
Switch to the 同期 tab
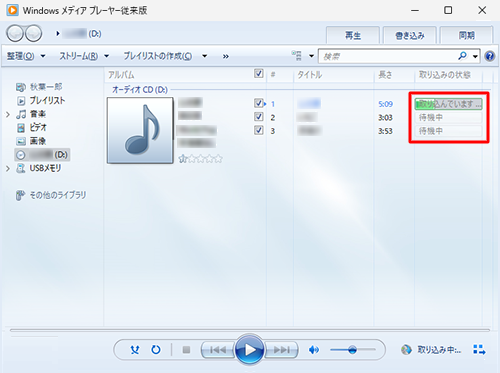click(x=466, y=35)
